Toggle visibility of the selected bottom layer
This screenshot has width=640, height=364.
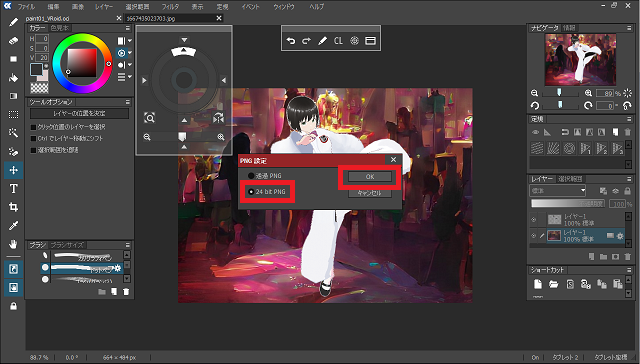(533, 235)
